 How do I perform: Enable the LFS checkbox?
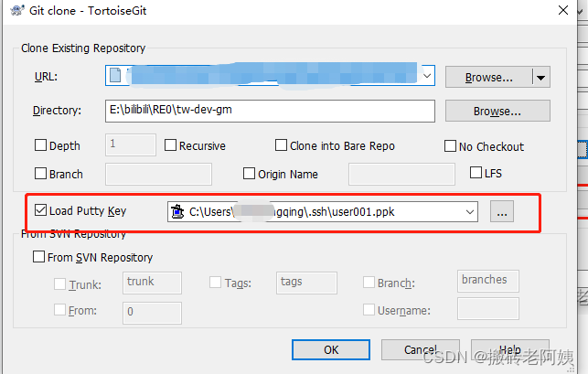click(x=476, y=173)
